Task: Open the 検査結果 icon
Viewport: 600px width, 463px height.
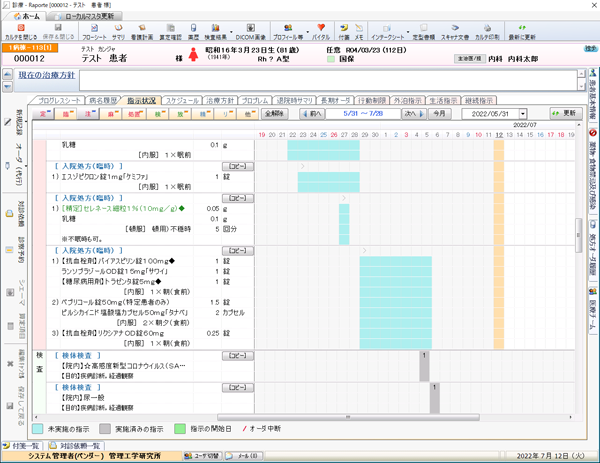Action: click(215, 31)
